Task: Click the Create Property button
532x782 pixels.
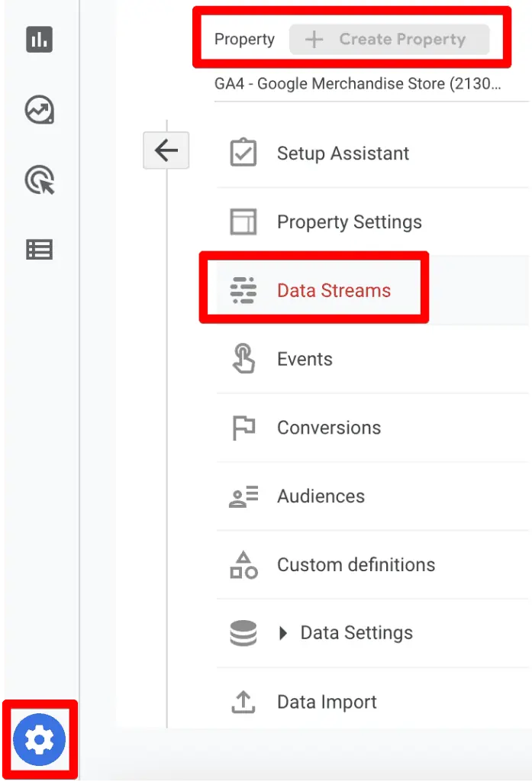Action: [x=390, y=39]
